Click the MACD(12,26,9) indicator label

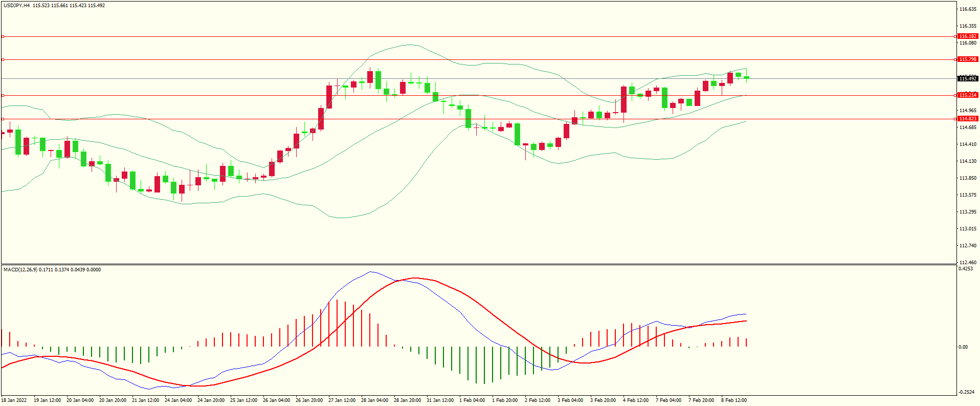[x=20, y=270]
